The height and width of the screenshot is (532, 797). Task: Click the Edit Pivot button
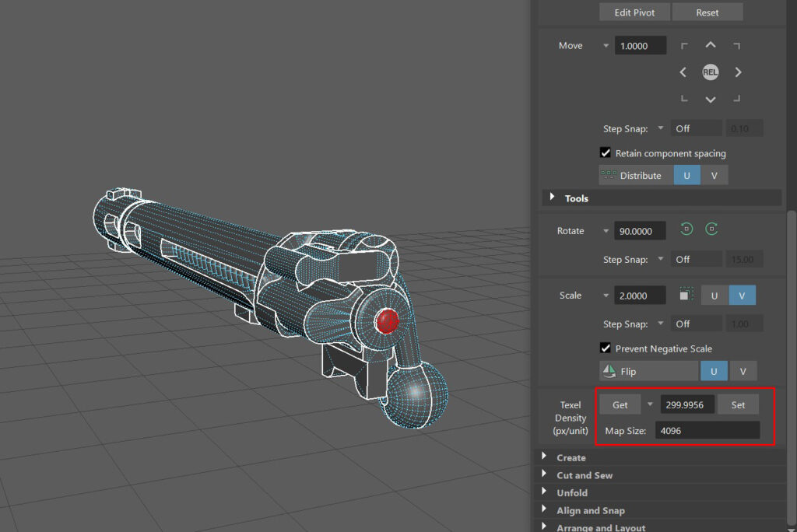coord(634,12)
